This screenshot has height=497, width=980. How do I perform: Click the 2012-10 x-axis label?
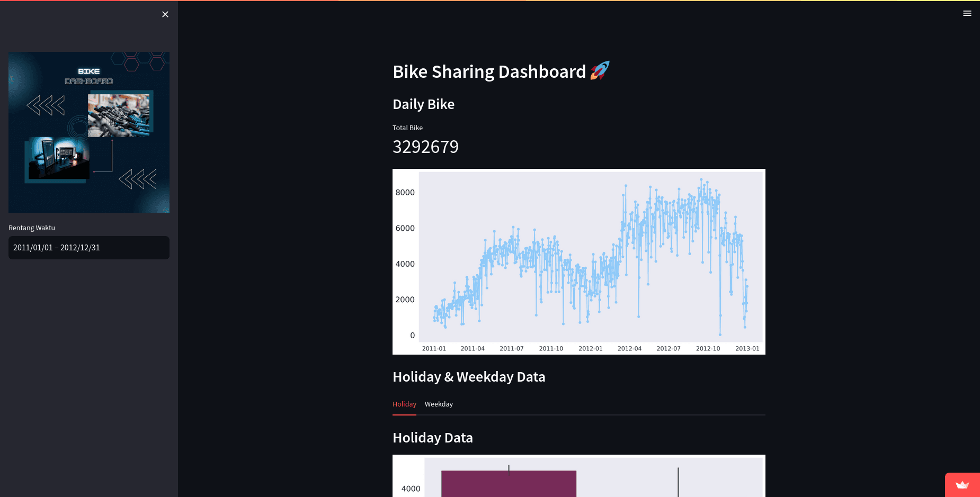pyautogui.click(x=708, y=348)
